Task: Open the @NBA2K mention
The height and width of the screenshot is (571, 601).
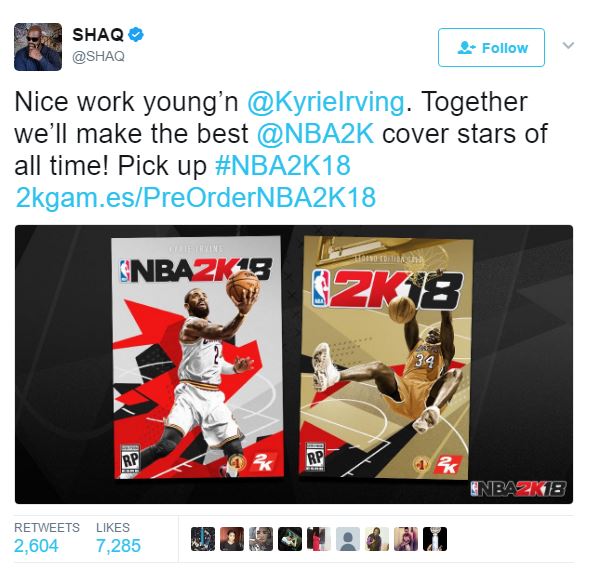Action: point(315,134)
